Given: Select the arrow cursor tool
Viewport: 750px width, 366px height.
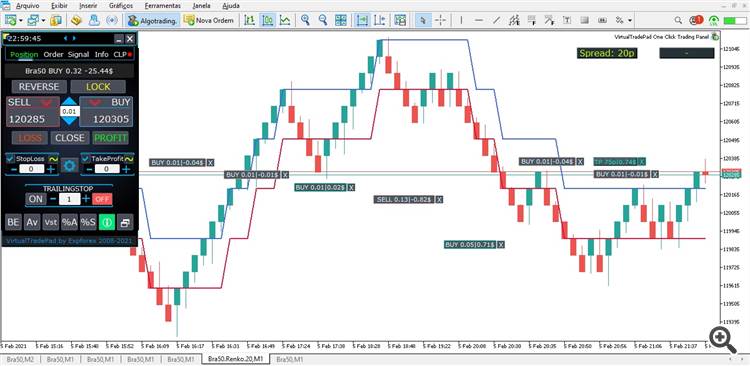Looking at the screenshot, I should tap(423, 20).
